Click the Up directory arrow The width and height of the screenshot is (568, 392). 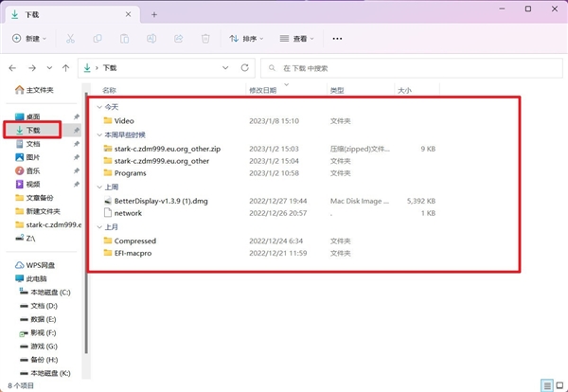[x=65, y=68]
